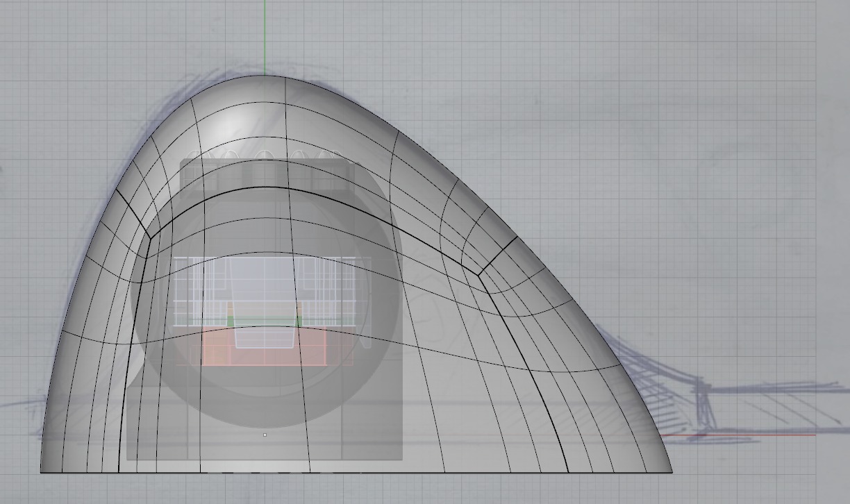Click the right thick seam corner junction
The width and height of the screenshot is (850, 504).
click(x=478, y=273)
